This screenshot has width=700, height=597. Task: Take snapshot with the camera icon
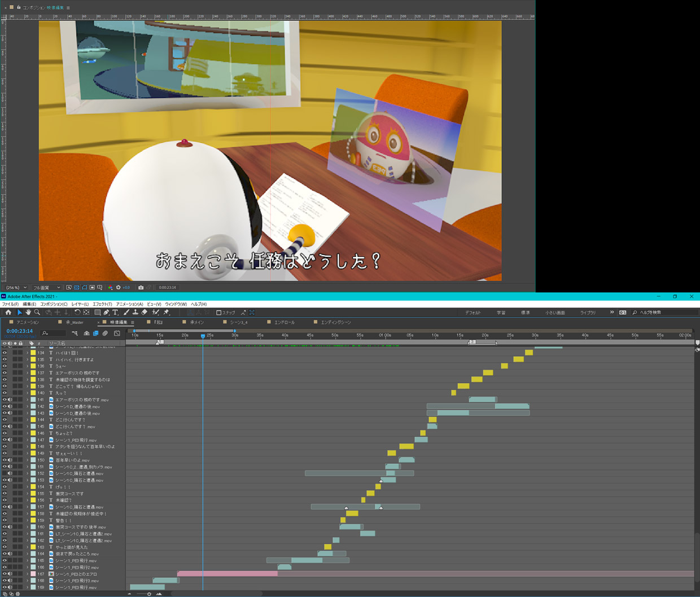coord(141,287)
